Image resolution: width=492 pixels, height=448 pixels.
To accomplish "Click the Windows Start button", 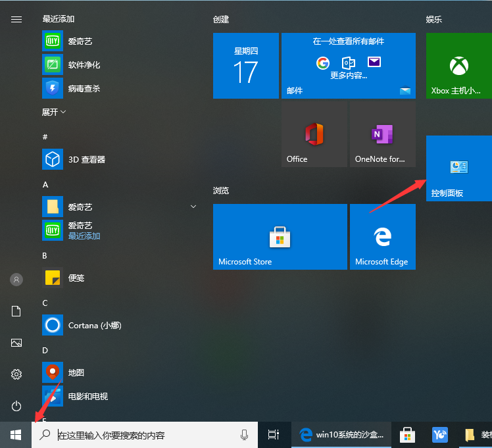I will pos(16,435).
